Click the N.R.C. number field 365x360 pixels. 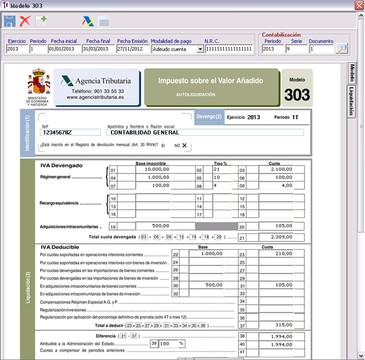coord(229,49)
